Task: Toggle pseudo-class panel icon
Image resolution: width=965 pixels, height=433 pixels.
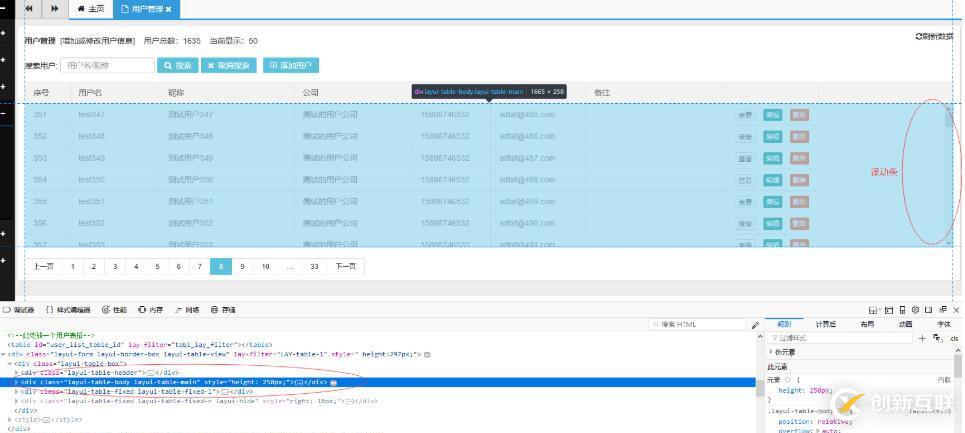Action: click(937, 338)
